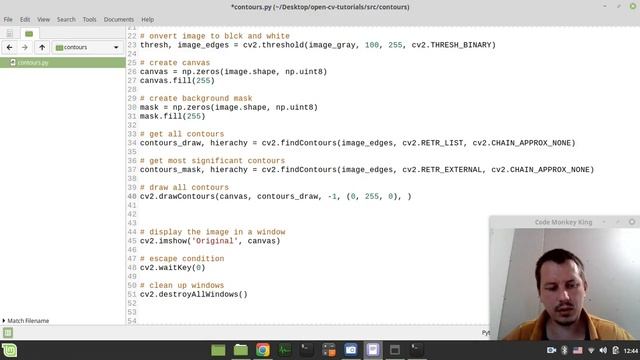Launch Google Chrome from the taskbar
The height and width of the screenshot is (360, 640).
click(x=263, y=350)
